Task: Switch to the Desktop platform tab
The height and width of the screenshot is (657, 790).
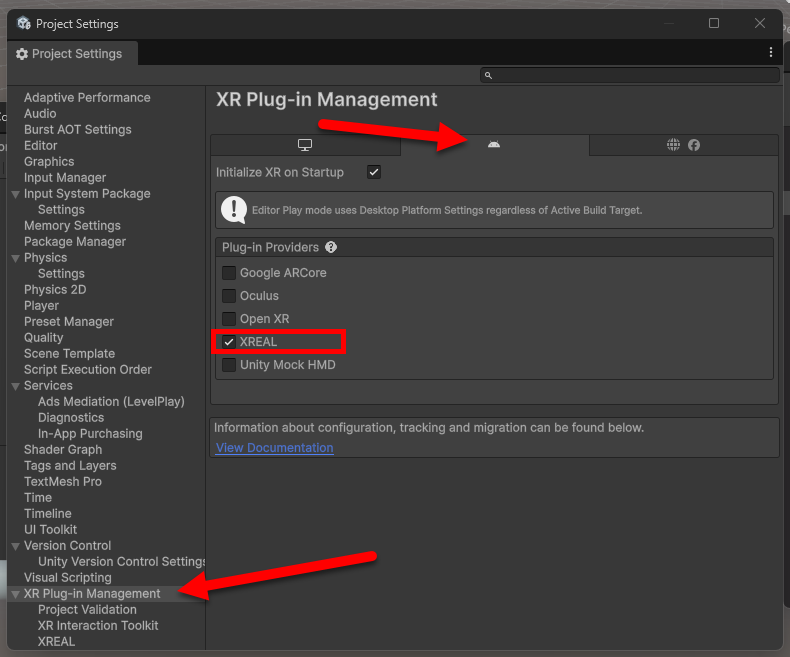Action: click(305, 145)
